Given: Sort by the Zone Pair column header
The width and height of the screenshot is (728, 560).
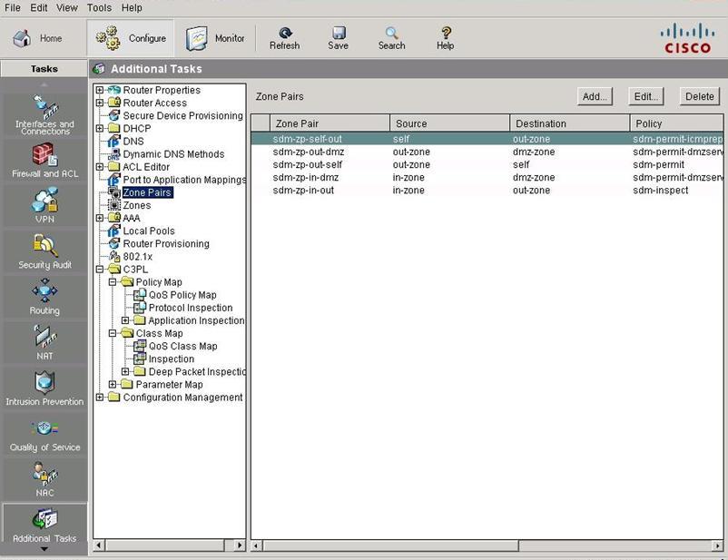Looking at the screenshot, I should point(330,123).
